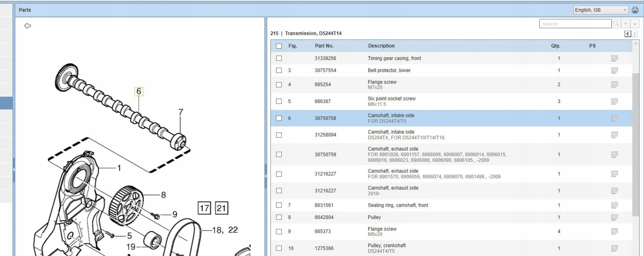Click part number 8631561
This screenshot has height=256, width=644.
[x=324, y=205]
